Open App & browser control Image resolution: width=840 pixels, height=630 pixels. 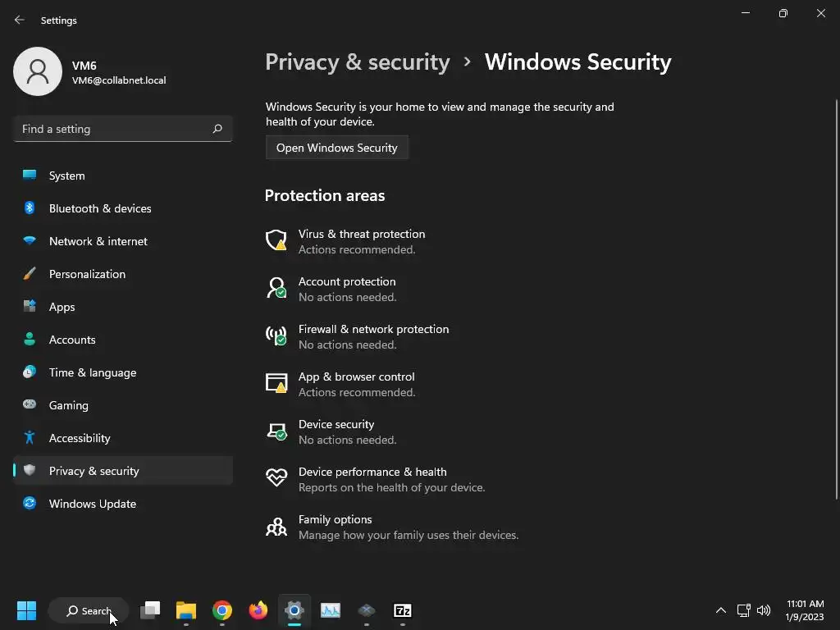tap(356, 377)
